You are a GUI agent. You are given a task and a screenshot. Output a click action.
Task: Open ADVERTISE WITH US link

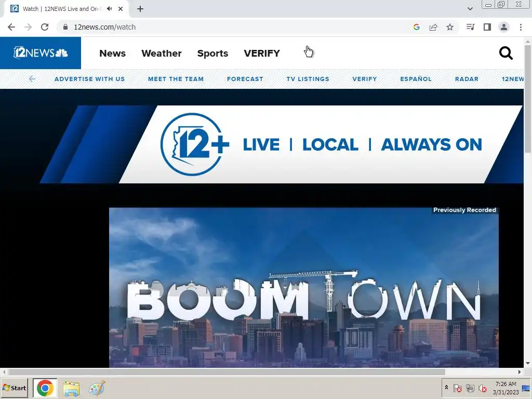pos(89,79)
